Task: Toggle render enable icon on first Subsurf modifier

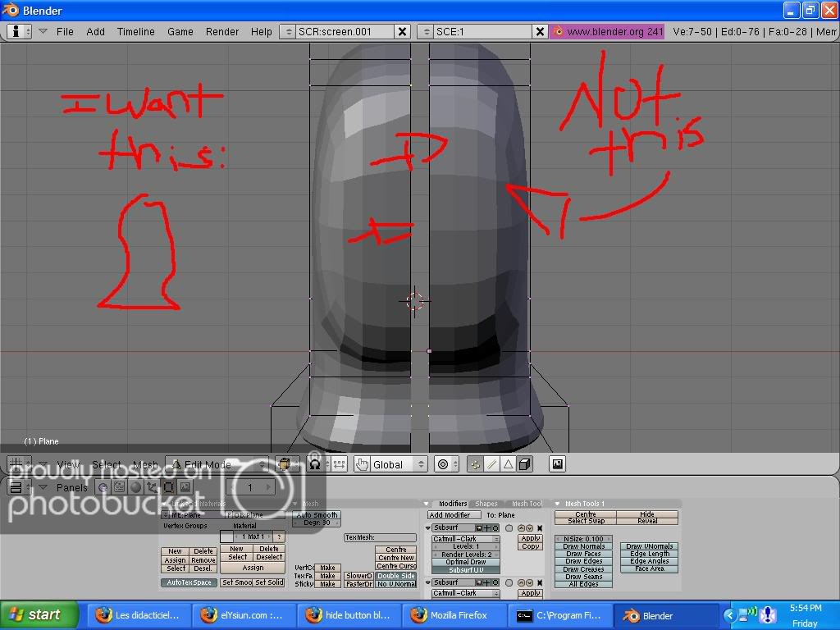Action: tap(478, 528)
